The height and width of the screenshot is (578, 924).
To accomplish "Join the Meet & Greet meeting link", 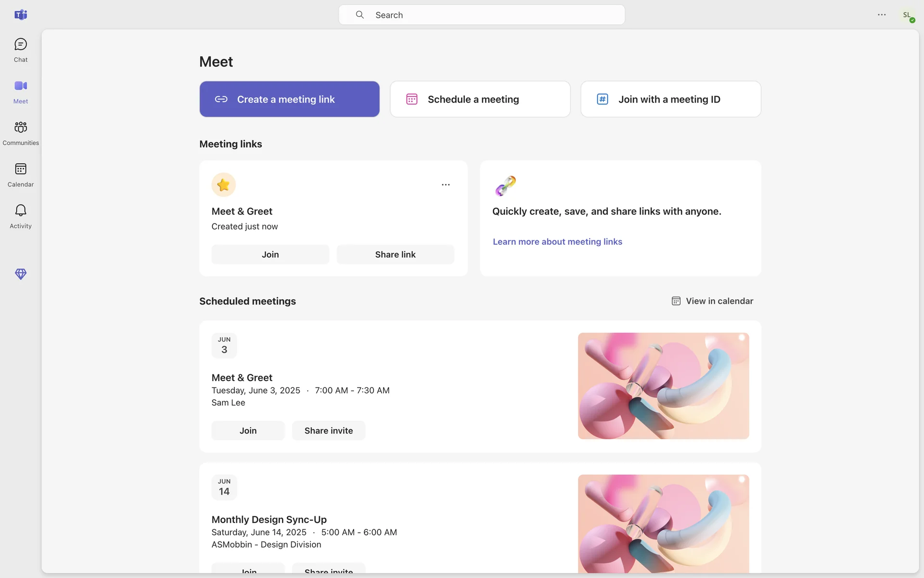I will [x=270, y=254].
